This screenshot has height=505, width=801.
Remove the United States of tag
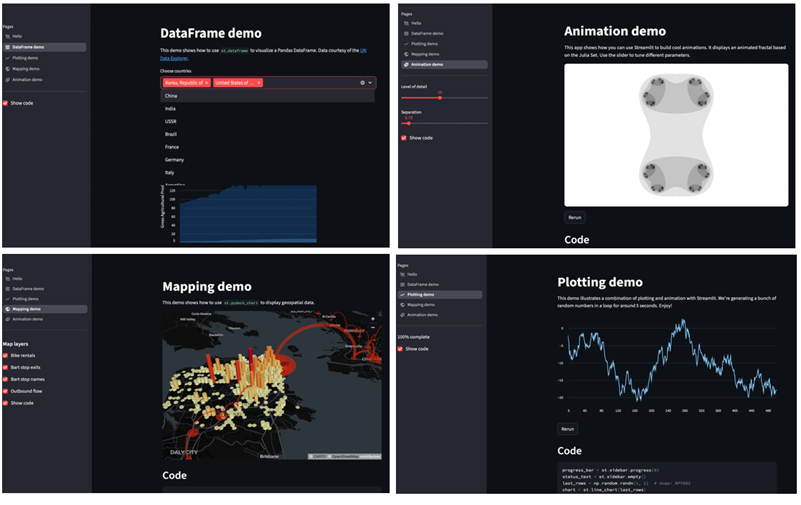[x=259, y=83]
